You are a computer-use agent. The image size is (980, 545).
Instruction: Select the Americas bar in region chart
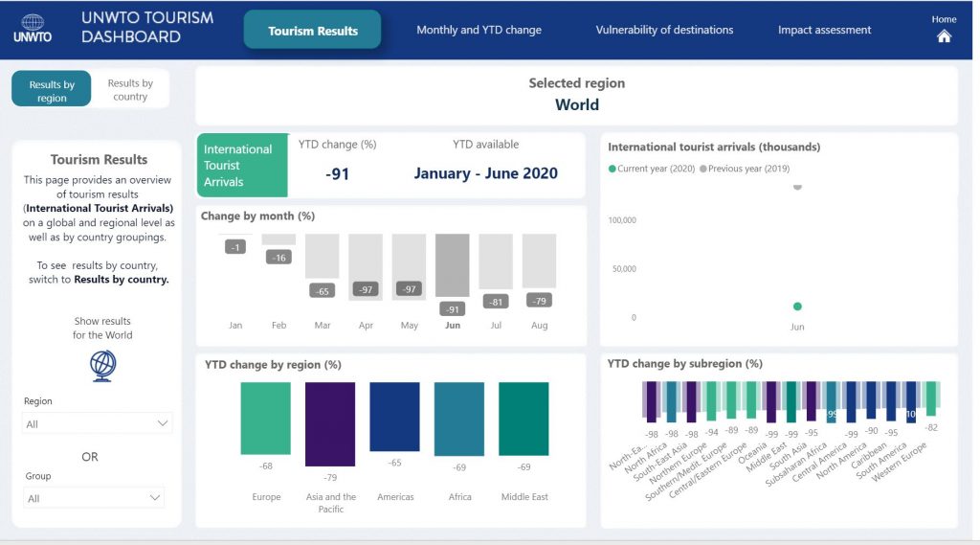(394, 417)
